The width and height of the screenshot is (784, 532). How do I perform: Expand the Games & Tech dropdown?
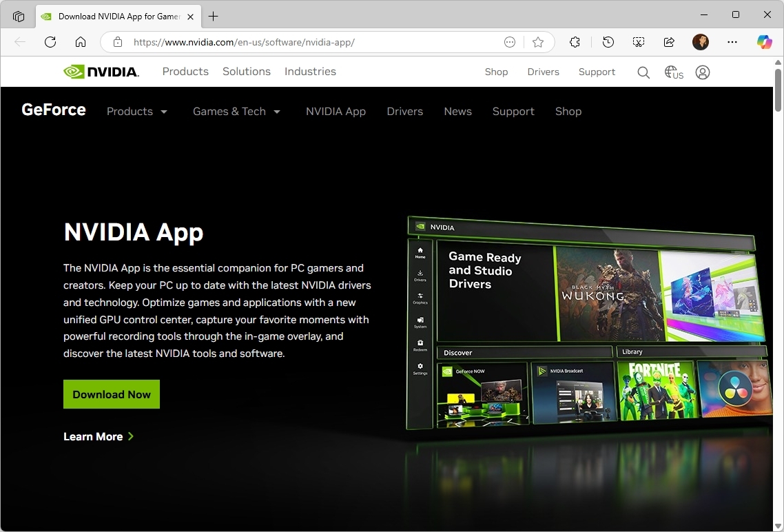pos(236,112)
